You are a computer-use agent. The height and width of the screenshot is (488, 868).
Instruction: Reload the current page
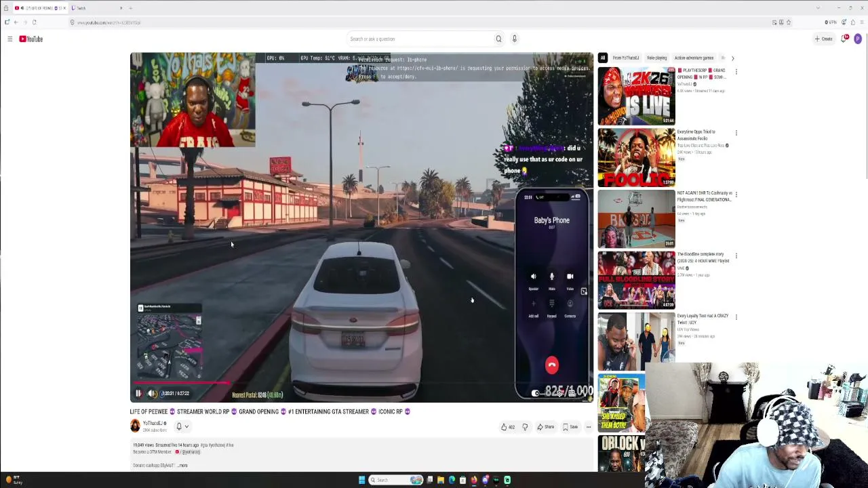pyautogui.click(x=34, y=22)
